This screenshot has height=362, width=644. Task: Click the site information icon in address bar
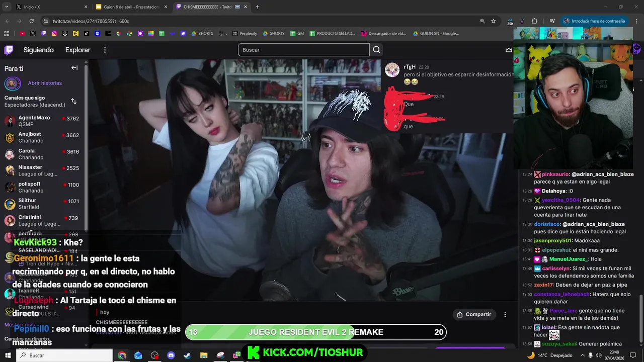click(46, 21)
